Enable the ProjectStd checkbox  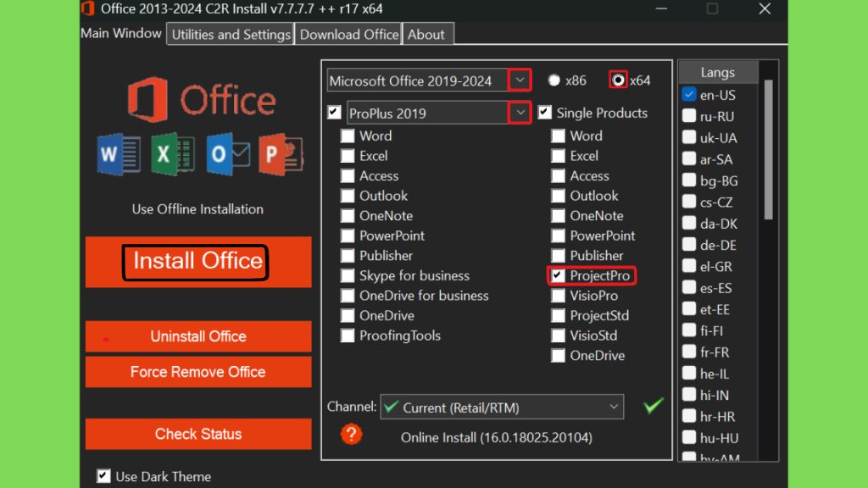[x=558, y=315]
